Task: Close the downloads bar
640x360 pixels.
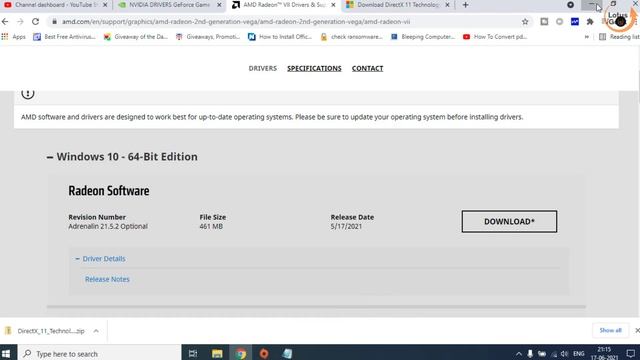Action: click(637, 330)
